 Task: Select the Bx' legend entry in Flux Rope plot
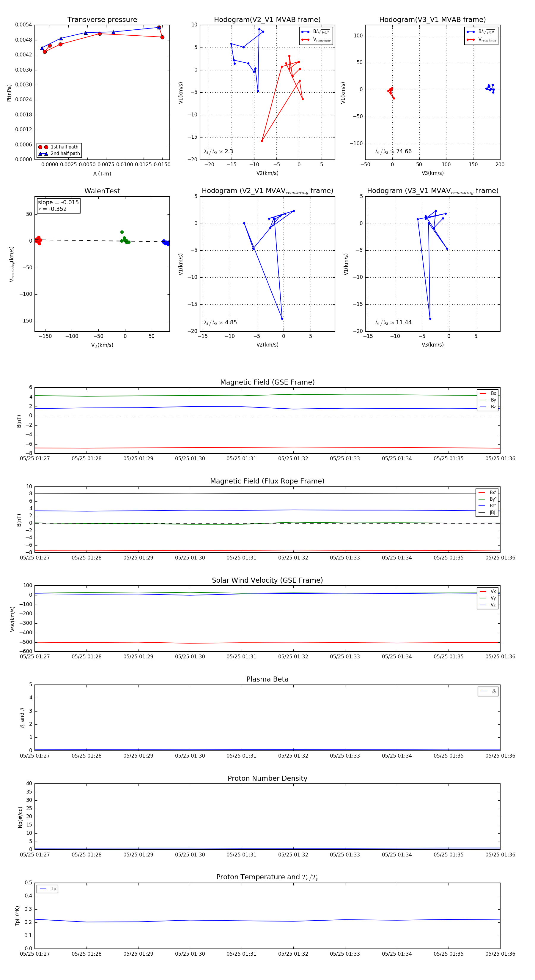[x=487, y=492]
